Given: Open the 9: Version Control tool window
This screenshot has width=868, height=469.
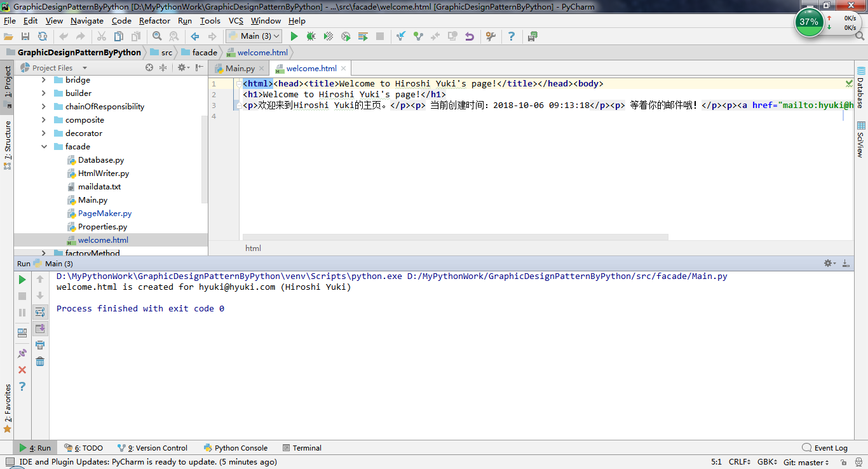Looking at the screenshot, I should tap(152, 448).
